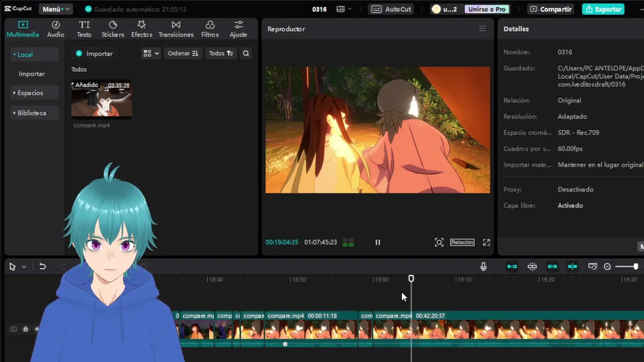Click the Proxy Desactivado value

point(576,190)
